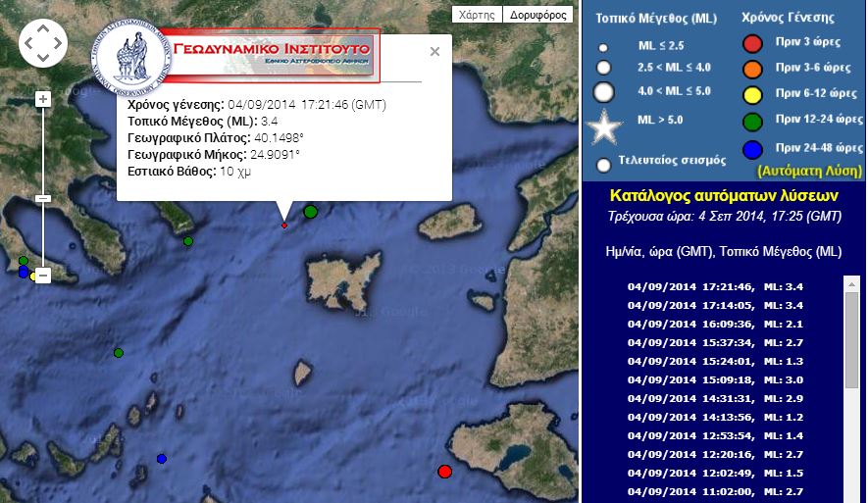Click the orange 'Πριν 3-6 ώρες' legend circle
This screenshot has width=868, height=503.
click(x=752, y=70)
